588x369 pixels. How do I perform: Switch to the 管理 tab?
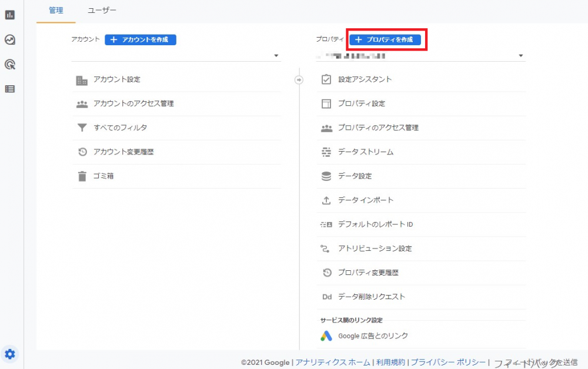tap(56, 11)
